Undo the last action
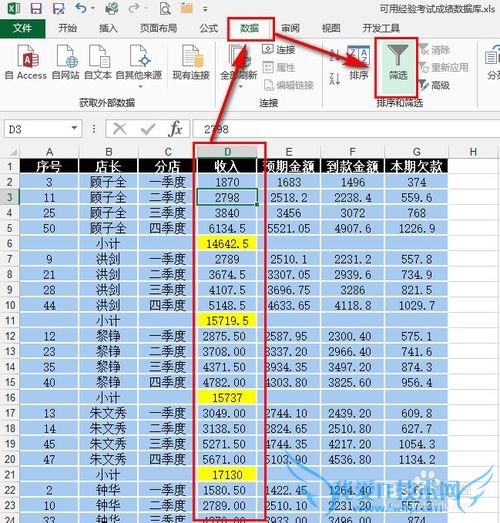This screenshot has width=500, height=523. coord(80,8)
